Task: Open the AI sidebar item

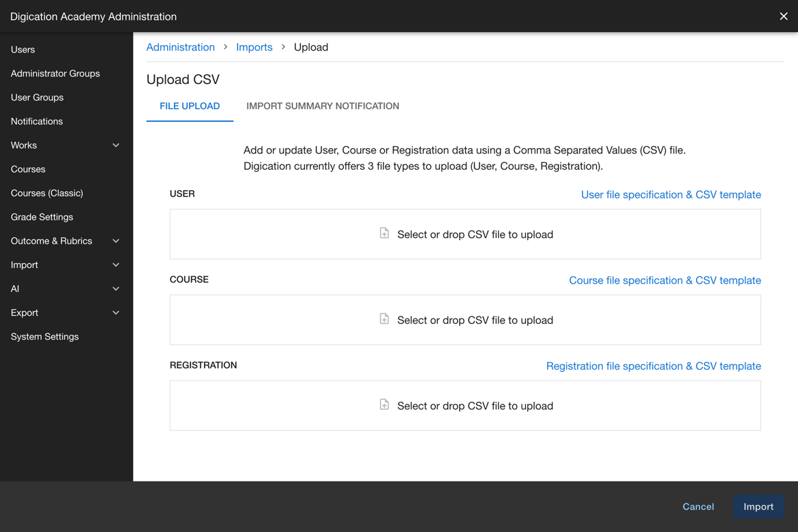Action: tap(15, 289)
